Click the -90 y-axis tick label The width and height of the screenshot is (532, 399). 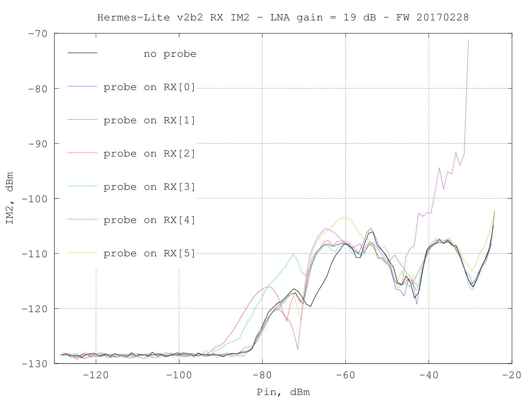point(38,144)
